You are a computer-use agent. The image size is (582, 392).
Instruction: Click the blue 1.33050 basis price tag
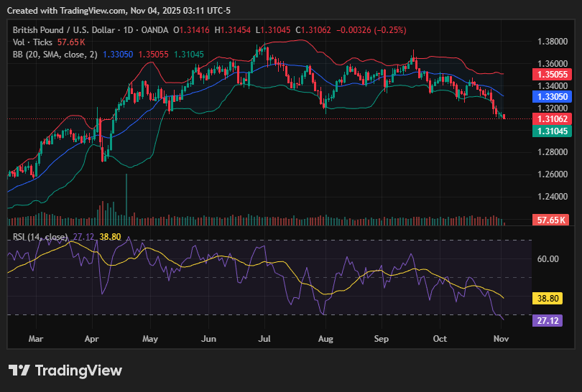550,96
